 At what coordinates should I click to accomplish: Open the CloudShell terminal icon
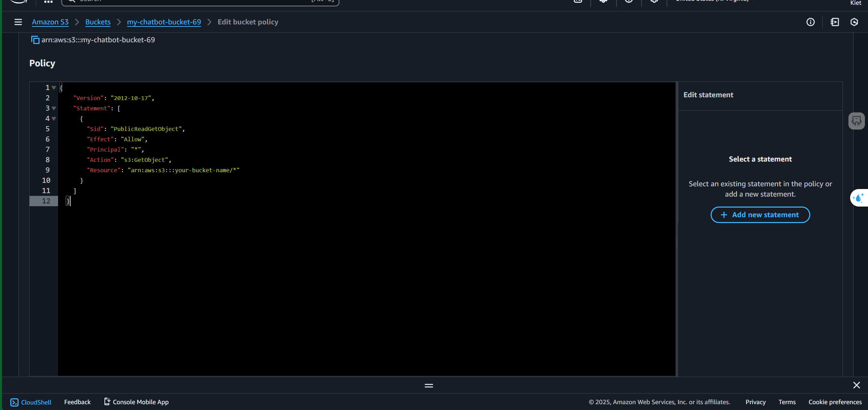tap(14, 402)
